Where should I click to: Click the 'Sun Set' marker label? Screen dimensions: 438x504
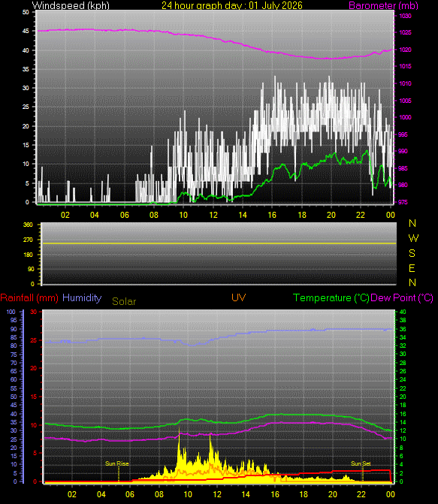pos(361,463)
